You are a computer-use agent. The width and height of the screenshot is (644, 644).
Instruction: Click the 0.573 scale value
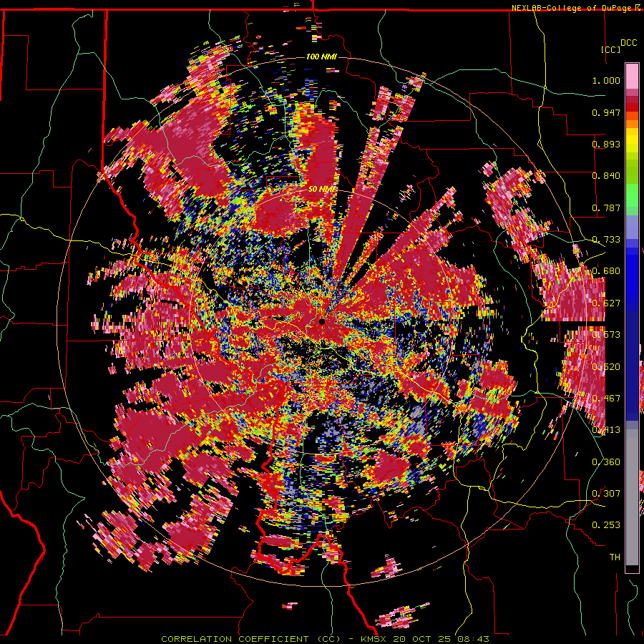pyautogui.click(x=606, y=335)
